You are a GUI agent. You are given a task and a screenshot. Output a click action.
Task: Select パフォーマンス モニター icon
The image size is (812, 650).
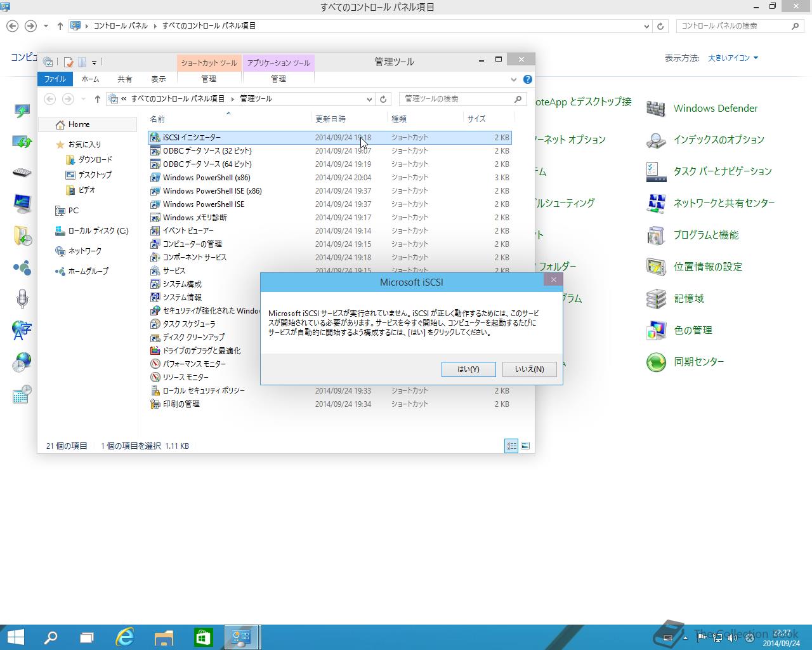[x=155, y=364]
